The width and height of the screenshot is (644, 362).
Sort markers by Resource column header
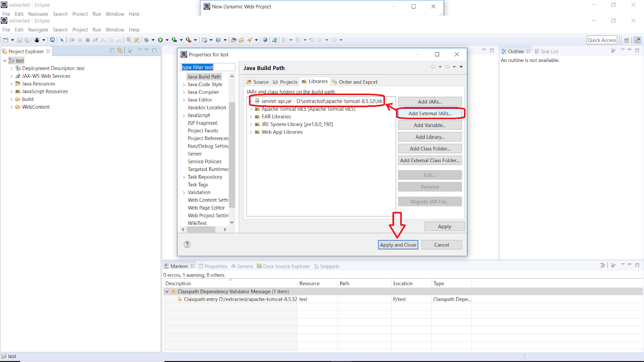(x=317, y=283)
